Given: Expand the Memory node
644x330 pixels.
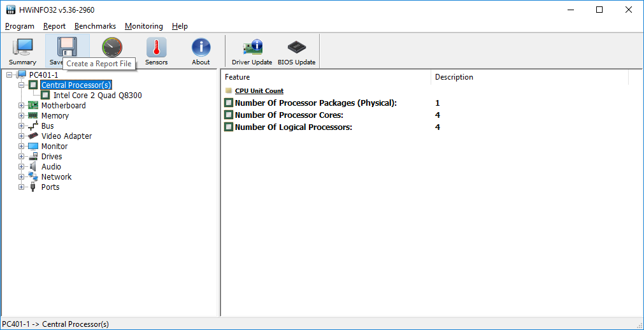Looking at the screenshot, I should 22,115.
